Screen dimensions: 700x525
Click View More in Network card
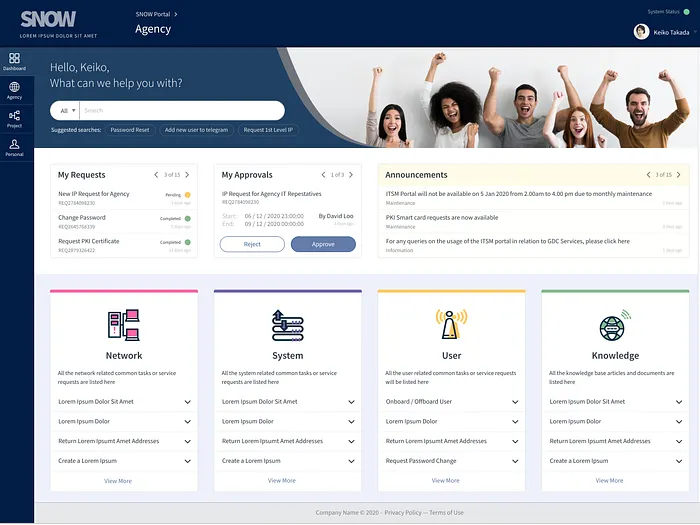tap(118, 481)
